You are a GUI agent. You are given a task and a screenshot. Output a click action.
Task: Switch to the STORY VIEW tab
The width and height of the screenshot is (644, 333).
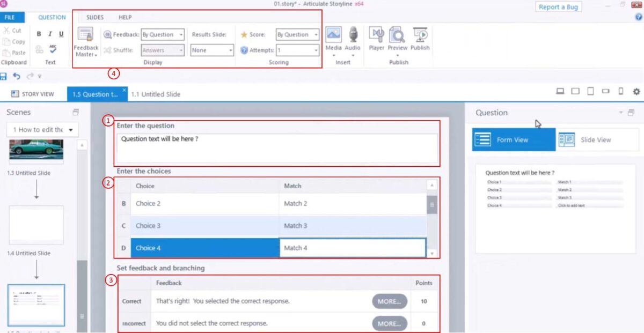click(33, 94)
